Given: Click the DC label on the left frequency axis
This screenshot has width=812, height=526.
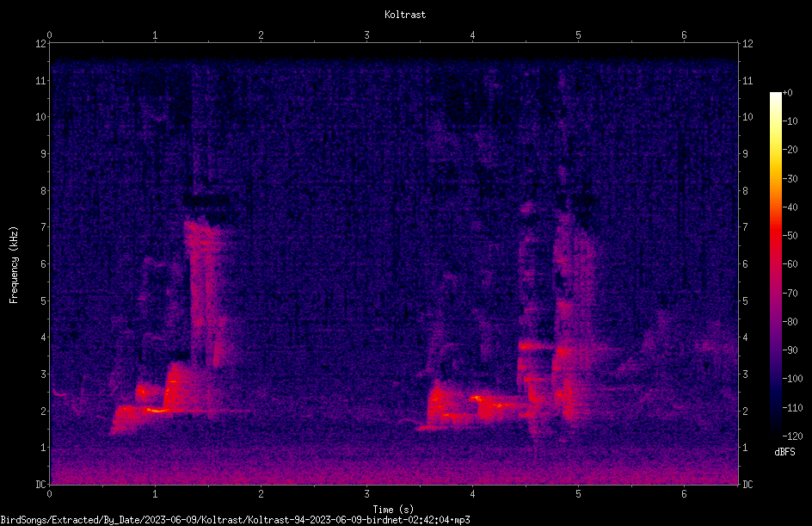Looking at the screenshot, I should 40,485.
